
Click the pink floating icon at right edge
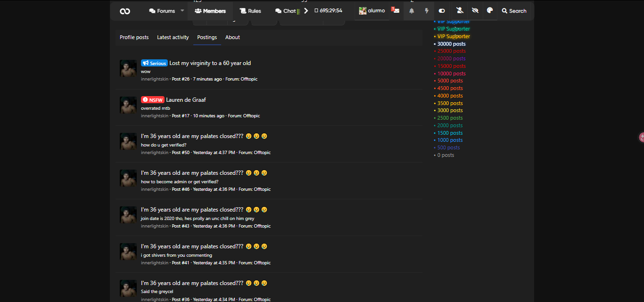641,137
